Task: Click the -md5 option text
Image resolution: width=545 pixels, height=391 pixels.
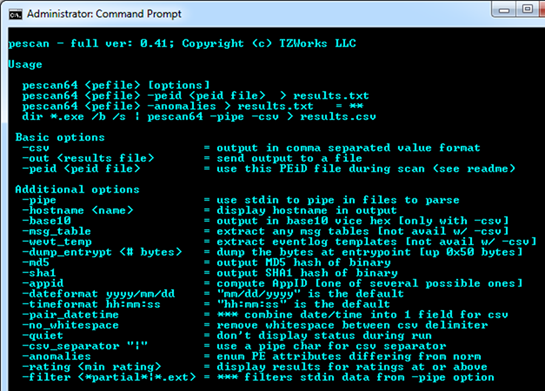Action: [x=36, y=262]
